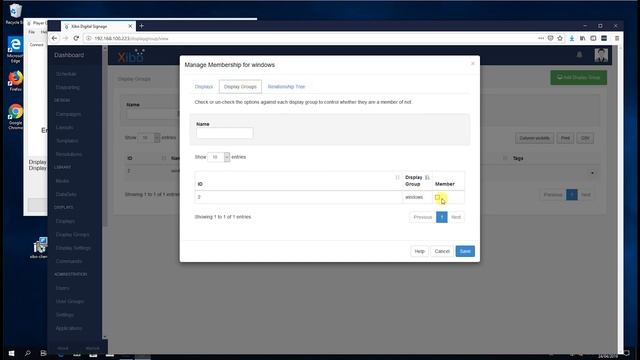Click the Add Display Group button
This screenshot has height=360, width=640.
pos(578,77)
